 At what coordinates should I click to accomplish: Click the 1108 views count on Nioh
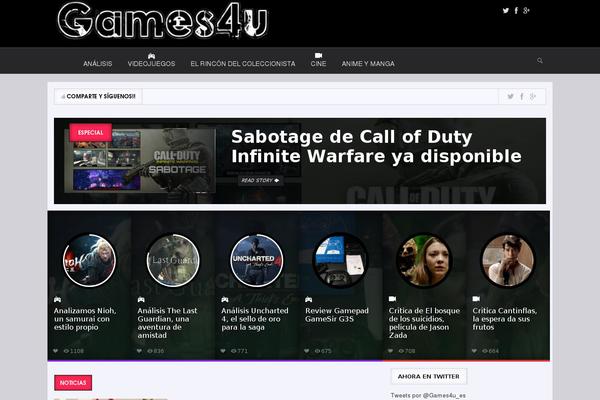74,351
